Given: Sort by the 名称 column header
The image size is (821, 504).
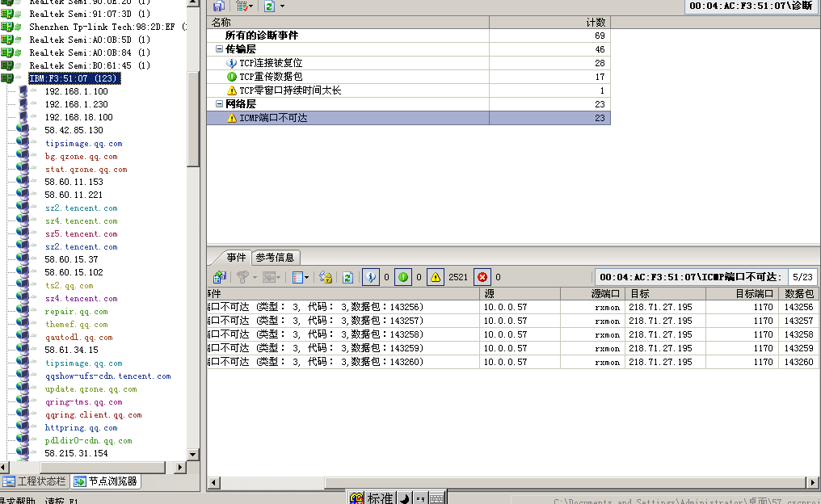Looking at the screenshot, I should pos(348,23).
